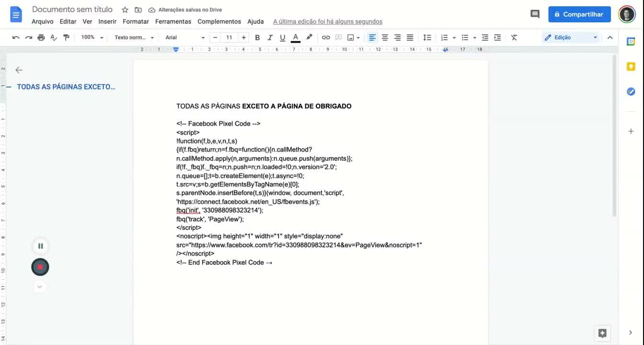This screenshot has width=644, height=345.
Task: Edit the font size field showing 11
Action: [230, 37]
